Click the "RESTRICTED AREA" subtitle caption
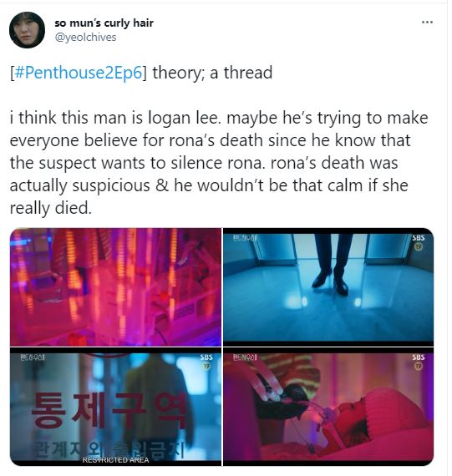The height and width of the screenshot is (476, 452). tap(116, 460)
